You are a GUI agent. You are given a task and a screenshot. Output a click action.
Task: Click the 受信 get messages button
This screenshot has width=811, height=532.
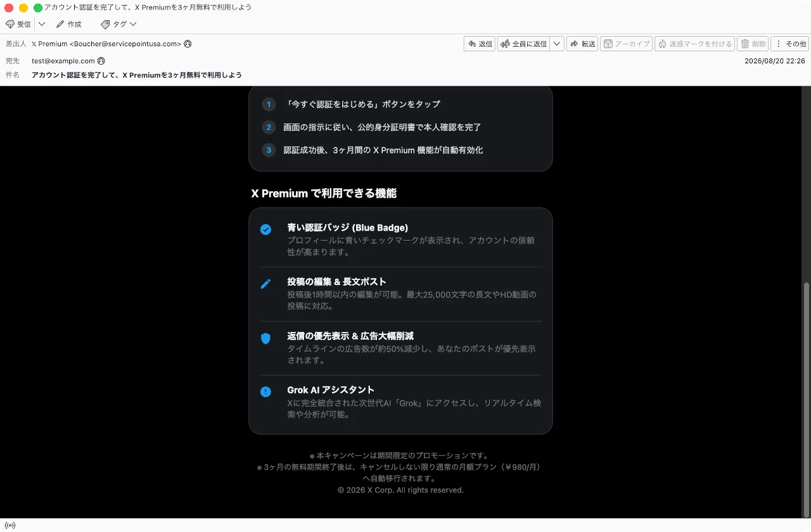[18, 24]
